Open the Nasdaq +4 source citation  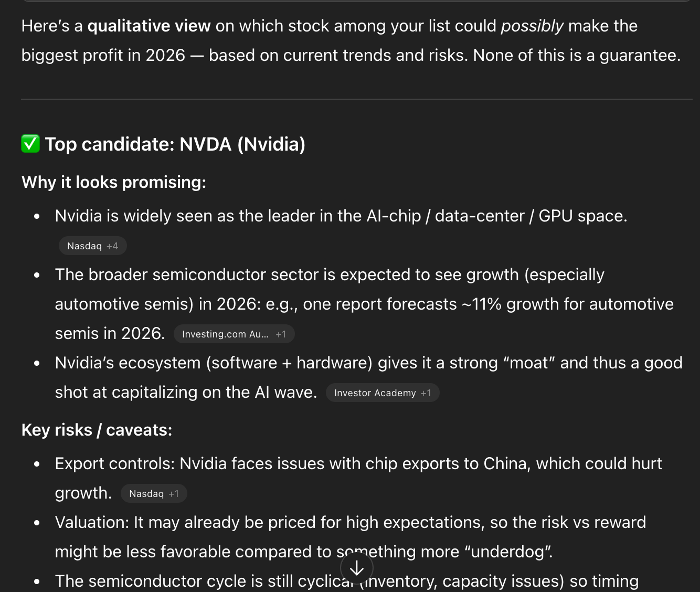click(x=92, y=246)
